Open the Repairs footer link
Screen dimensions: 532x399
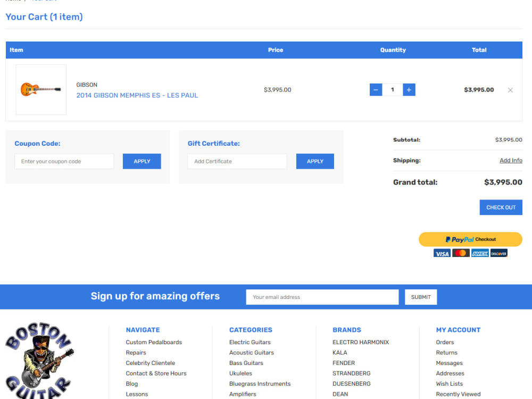coord(136,353)
